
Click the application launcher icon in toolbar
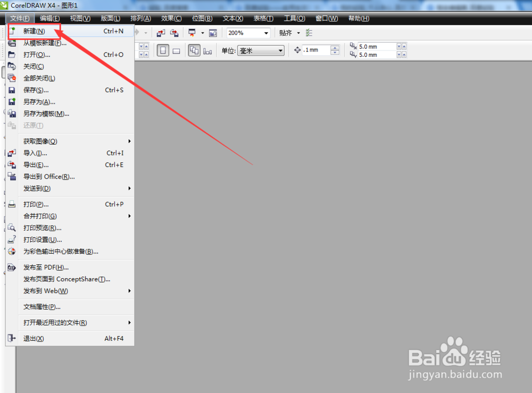[192, 33]
